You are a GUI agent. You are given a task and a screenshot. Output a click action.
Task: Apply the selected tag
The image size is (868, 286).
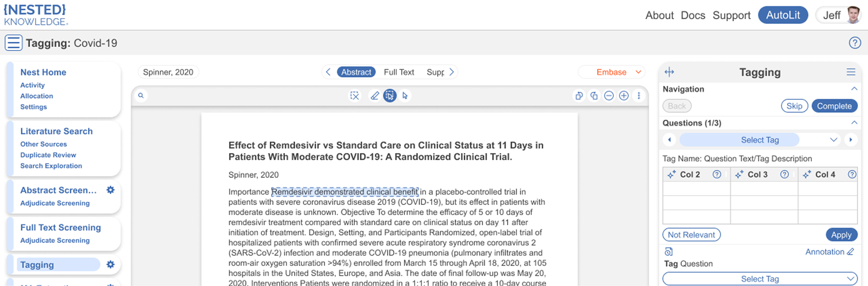point(841,235)
